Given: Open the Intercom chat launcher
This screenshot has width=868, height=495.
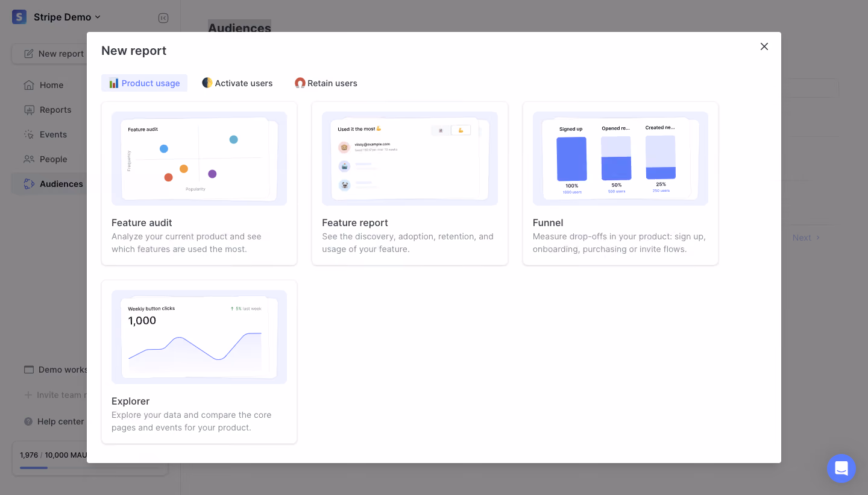Looking at the screenshot, I should click(x=841, y=468).
